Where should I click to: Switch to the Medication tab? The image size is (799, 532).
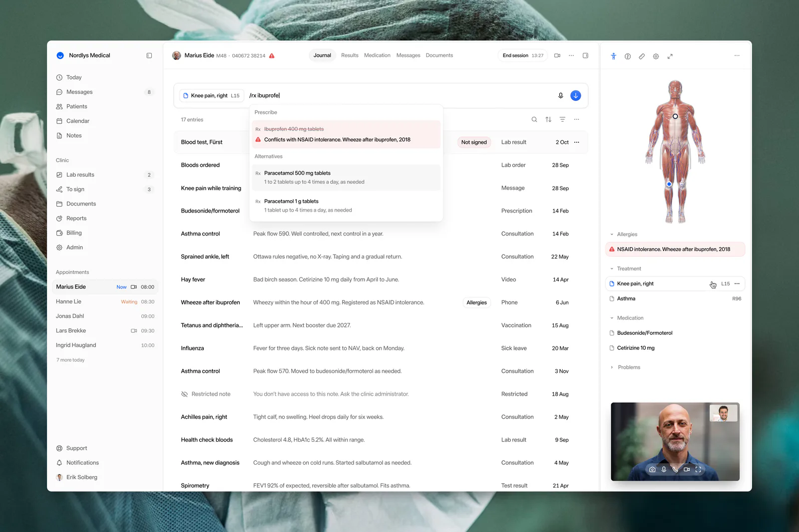[x=377, y=55]
